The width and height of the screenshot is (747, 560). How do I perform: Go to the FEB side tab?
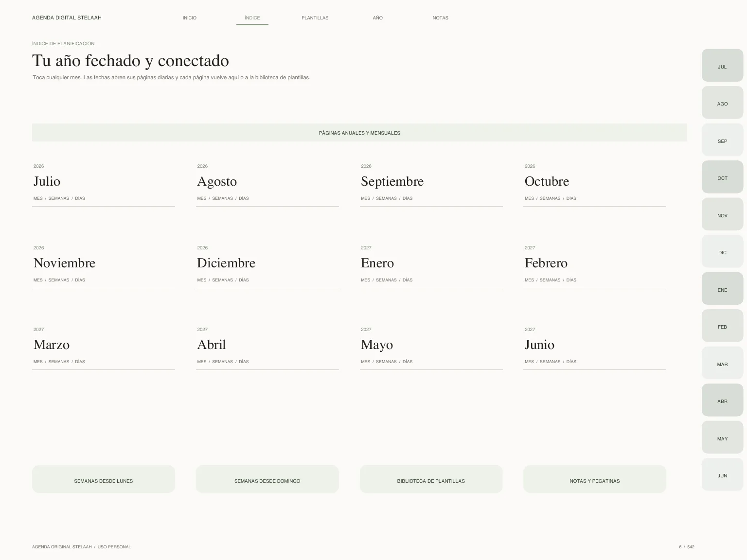(x=722, y=326)
